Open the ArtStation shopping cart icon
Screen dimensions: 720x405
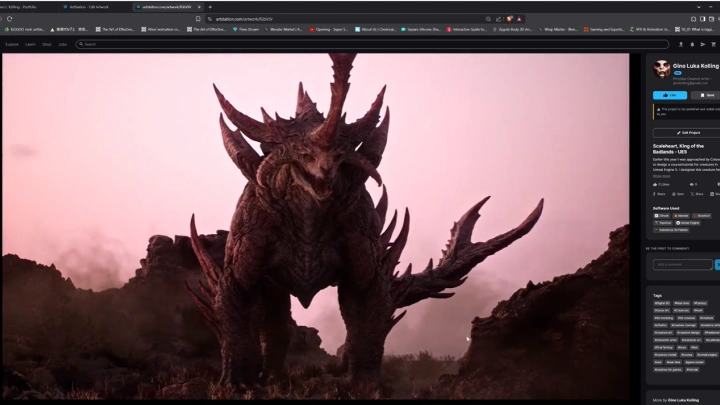[713, 44]
